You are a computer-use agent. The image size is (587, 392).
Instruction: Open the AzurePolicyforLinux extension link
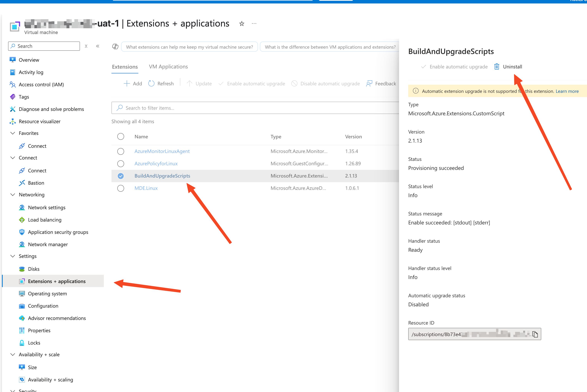pos(156,164)
